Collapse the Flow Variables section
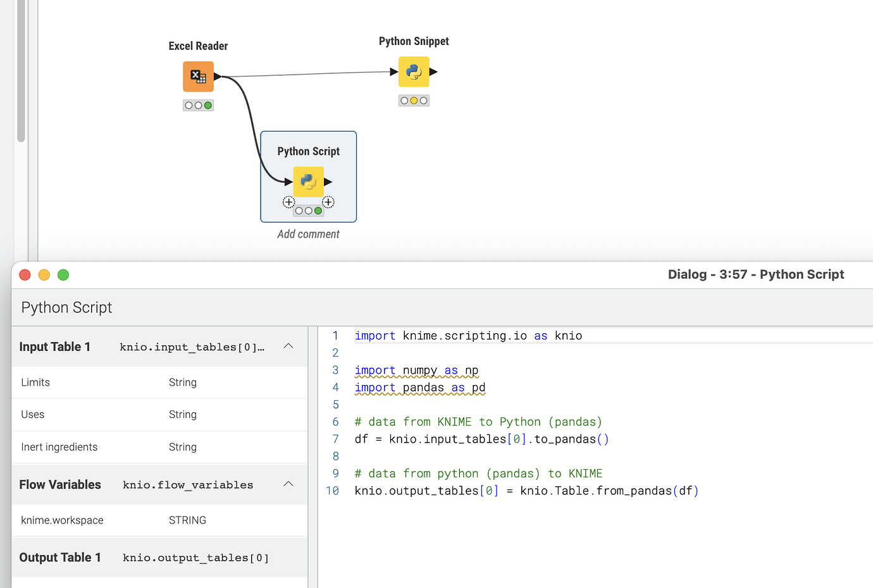 pos(288,484)
